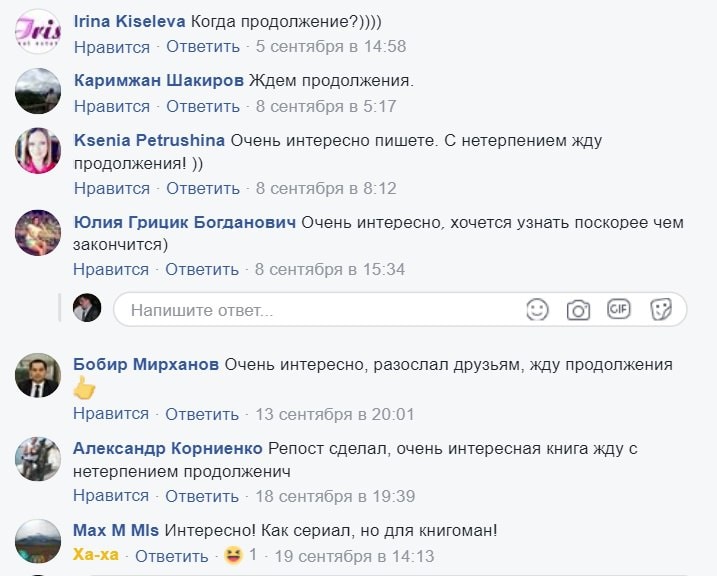Click the 5 сентября в 14:58 timestamp
Image resolution: width=717 pixels, height=576 pixels.
[x=331, y=47]
